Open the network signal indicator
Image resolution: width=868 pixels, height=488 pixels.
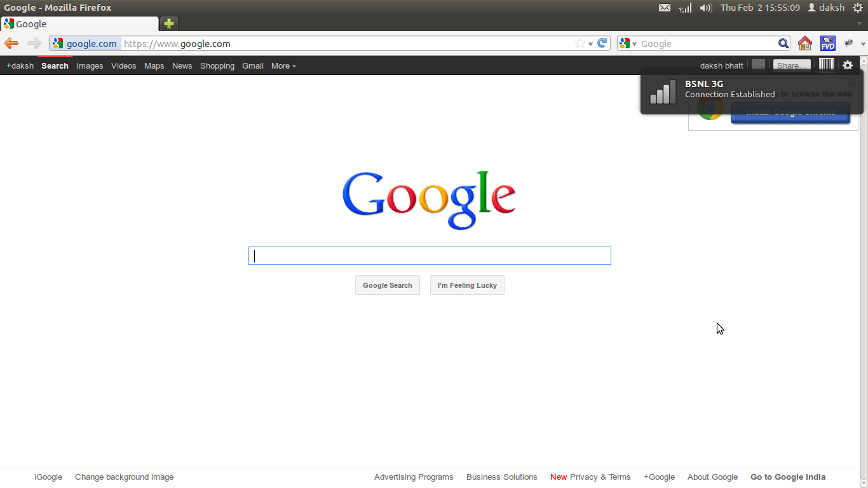tap(685, 8)
